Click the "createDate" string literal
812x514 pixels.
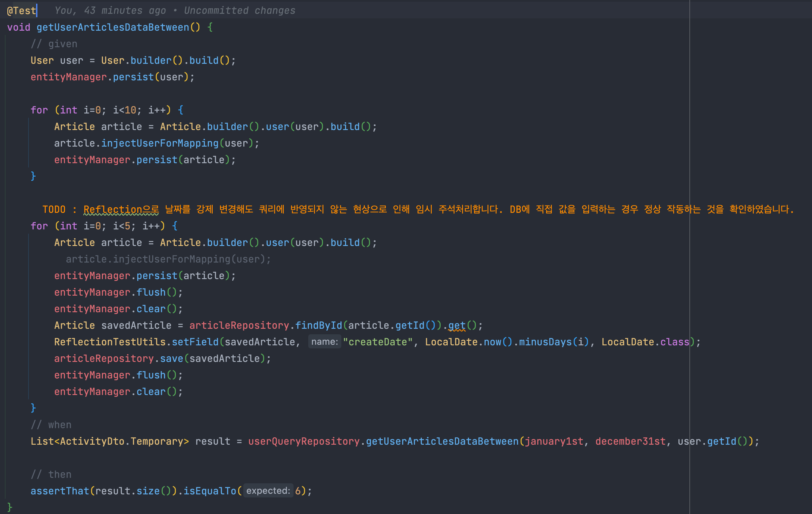(x=378, y=342)
